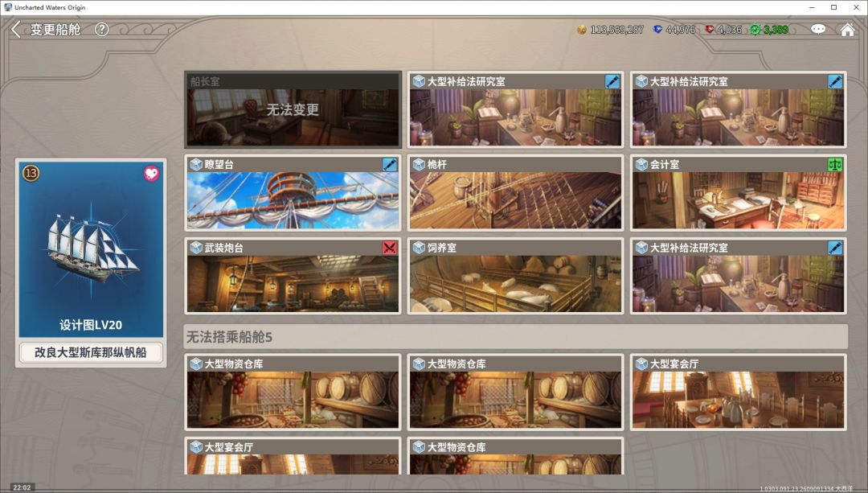The width and height of the screenshot is (868, 493).
Task: Click the red crossed-swords icon on 武装炮台
Action: [390, 248]
